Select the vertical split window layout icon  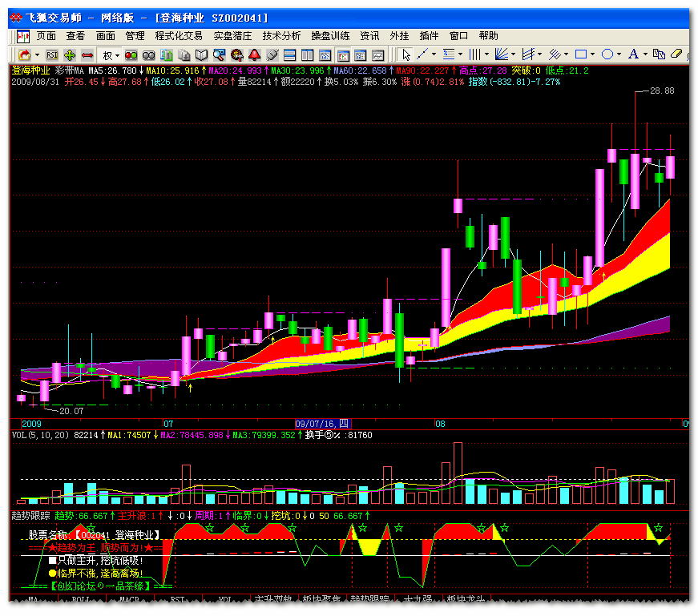tap(308, 55)
